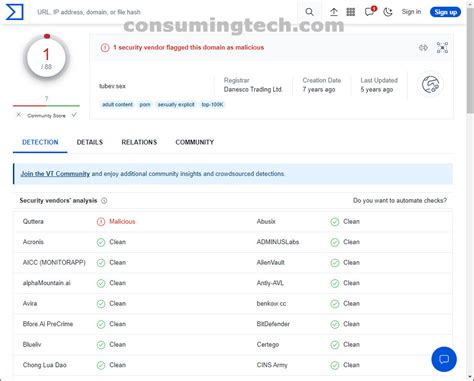Click the Clean check icon in CINS Army row
474x381 pixels.
click(x=335, y=365)
